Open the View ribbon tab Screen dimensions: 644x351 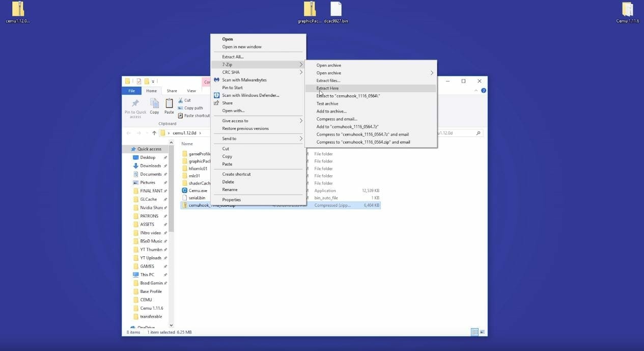pyautogui.click(x=191, y=91)
